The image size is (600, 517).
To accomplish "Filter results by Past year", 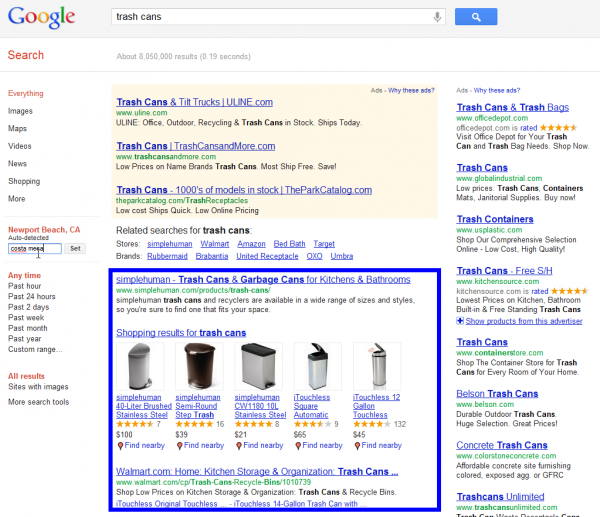I will coord(24,339).
